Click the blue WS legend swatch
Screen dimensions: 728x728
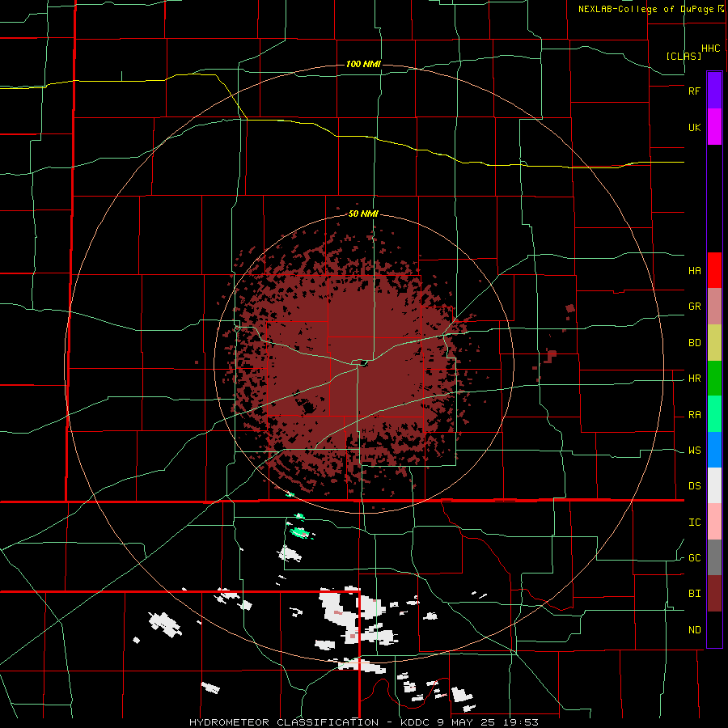pos(714,450)
